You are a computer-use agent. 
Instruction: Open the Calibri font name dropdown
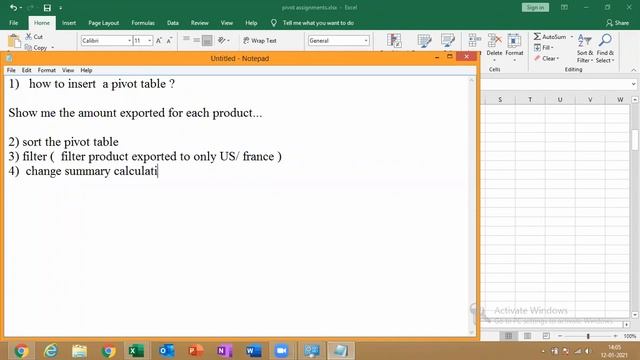click(129, 40)
